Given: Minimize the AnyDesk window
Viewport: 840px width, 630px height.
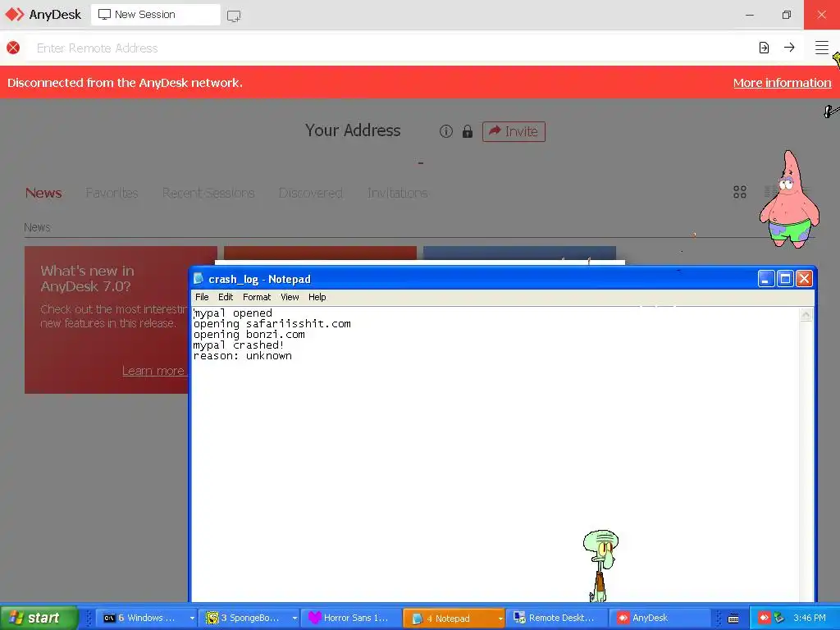Looking at the screenshot, I should pyautogui.click(x=750, y=15).
